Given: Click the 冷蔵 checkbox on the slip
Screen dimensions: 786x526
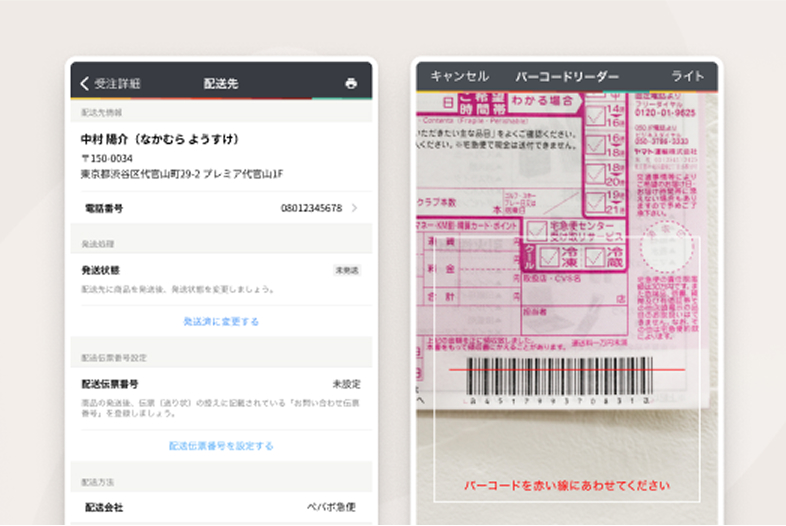Looking at the screenshot, I should tap(596, 258).
